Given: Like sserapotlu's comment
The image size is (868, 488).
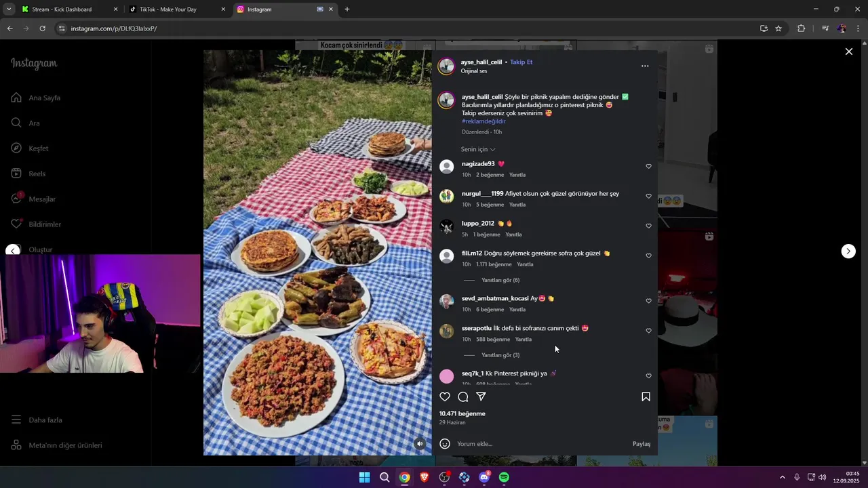Looking at the screenshot, I should [x=648, y=331].
